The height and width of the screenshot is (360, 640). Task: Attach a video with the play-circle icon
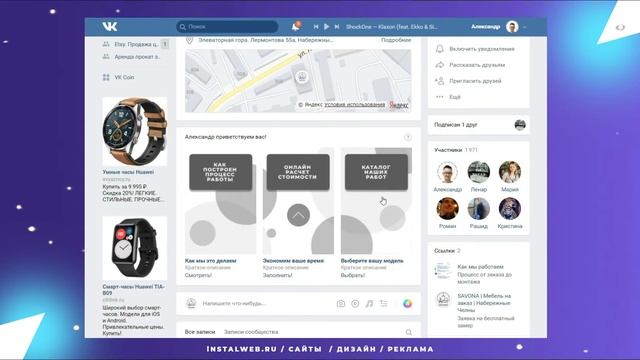point(355,303)
